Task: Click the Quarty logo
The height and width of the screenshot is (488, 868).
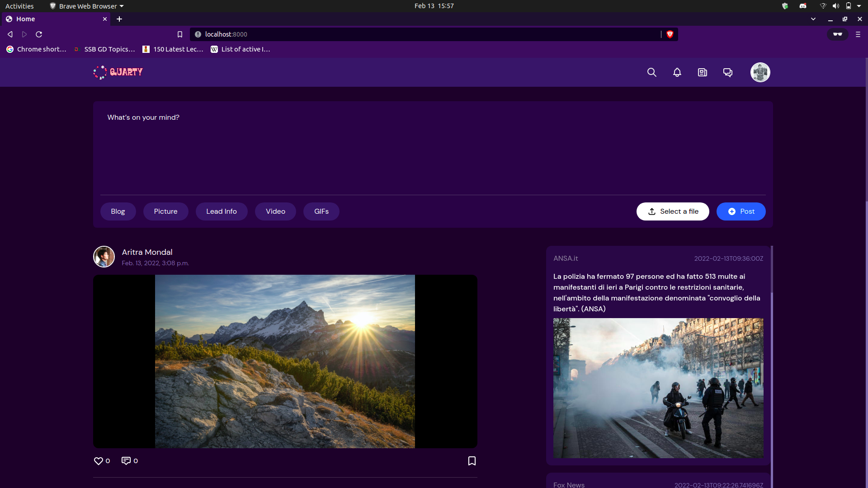Action: tap(118, 72)
